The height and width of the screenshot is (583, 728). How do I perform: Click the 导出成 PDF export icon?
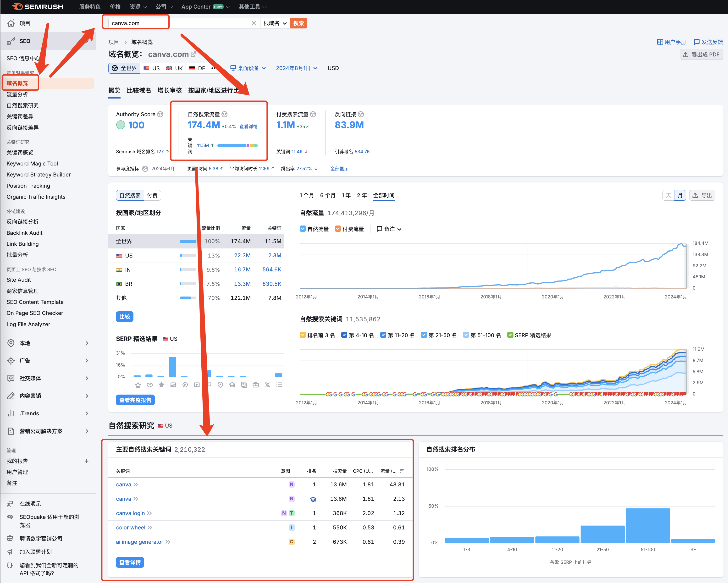pos(685,54)
